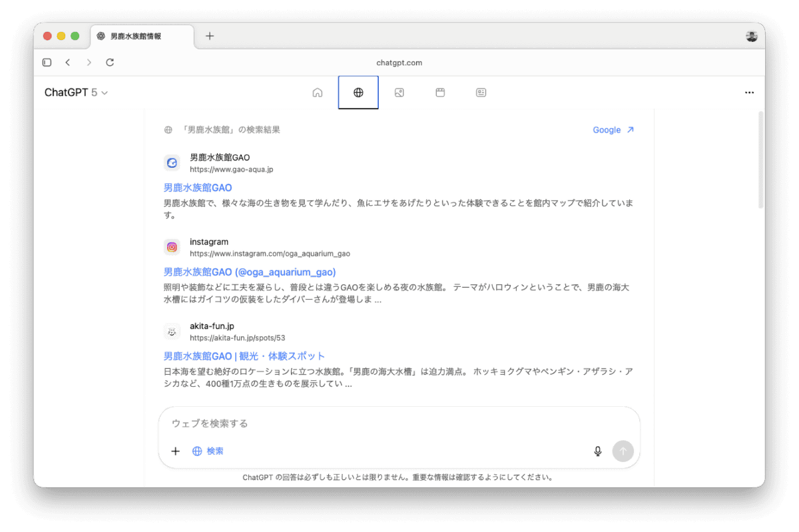Open a new browser tab with plus

click(x=210, y=36)
